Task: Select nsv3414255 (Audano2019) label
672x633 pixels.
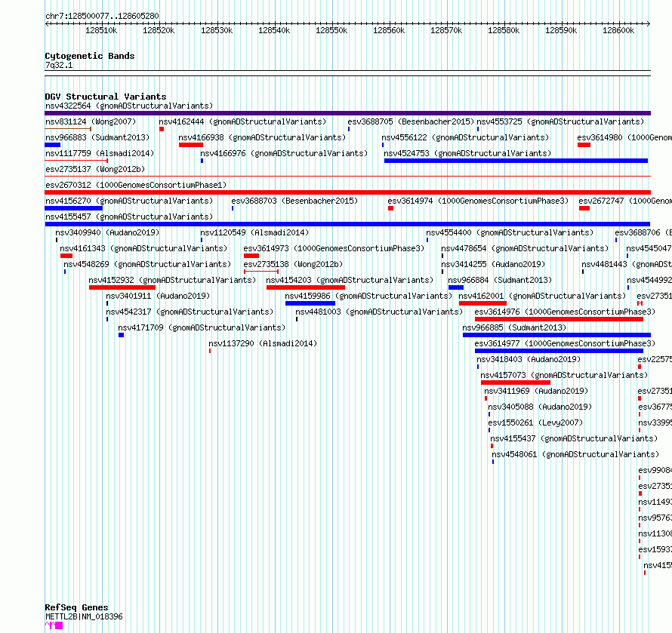Action: click(493, 264)
